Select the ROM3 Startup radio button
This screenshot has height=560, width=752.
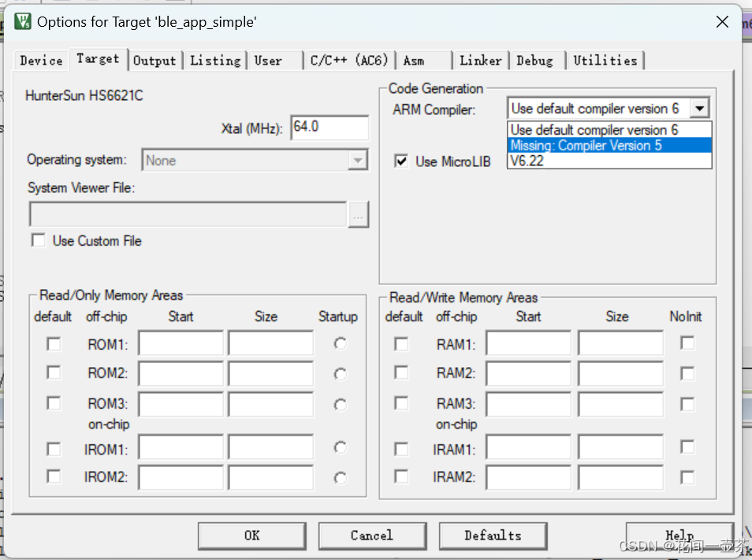(x=340, y=406)
